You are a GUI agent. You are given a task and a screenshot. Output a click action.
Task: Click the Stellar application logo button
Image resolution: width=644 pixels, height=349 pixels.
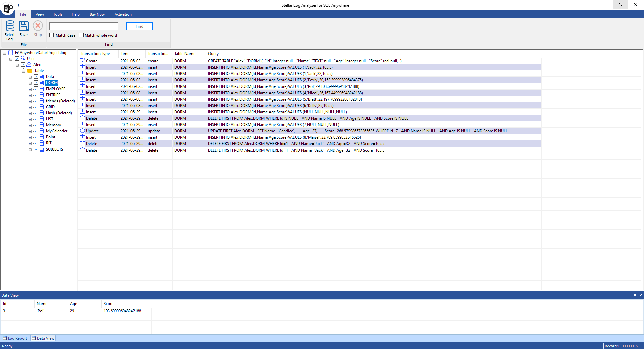point(8,8)
